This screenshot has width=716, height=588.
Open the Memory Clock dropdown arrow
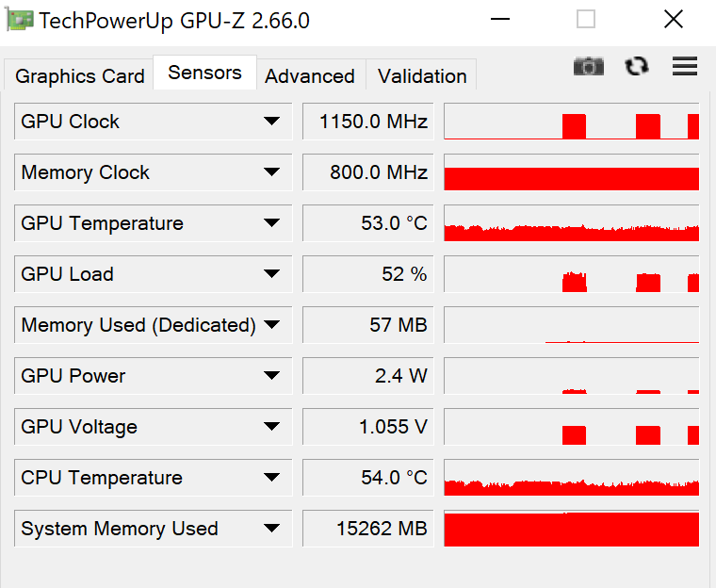point(271,172)
